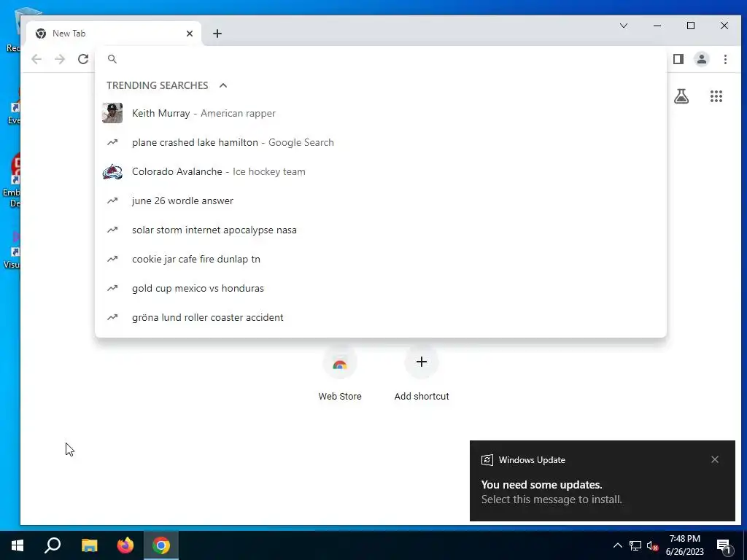Click the Add shortcut button
The width and height of the screenshot is (747, 560).
point(422,375)
